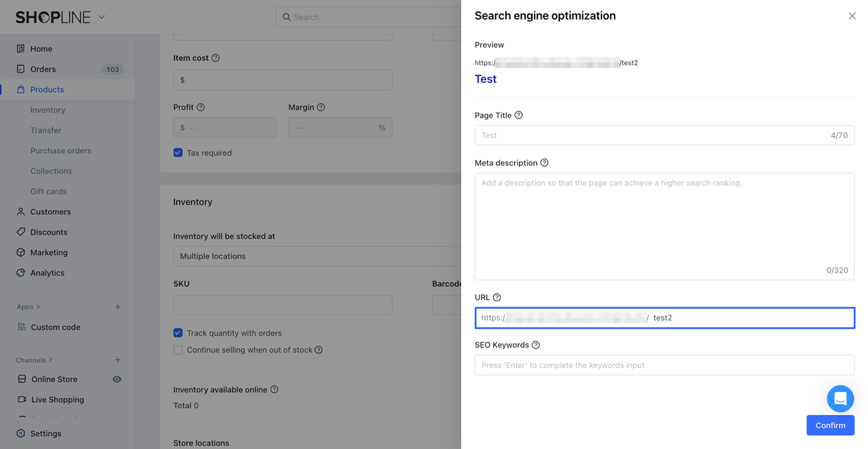Click the plus icon beside Apps
Viewport: 868px width, 449px height.
118,307
